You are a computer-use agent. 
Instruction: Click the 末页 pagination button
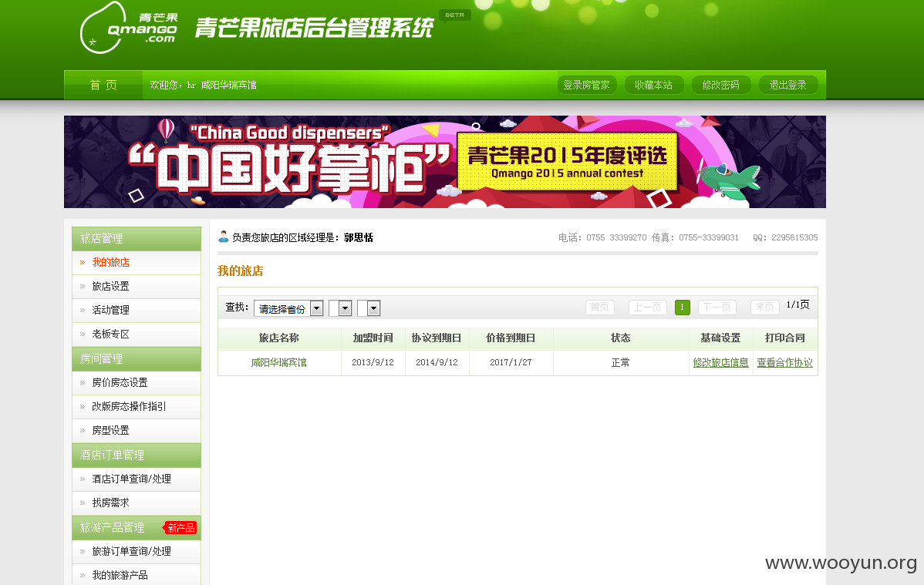click(x=765, y=307)
